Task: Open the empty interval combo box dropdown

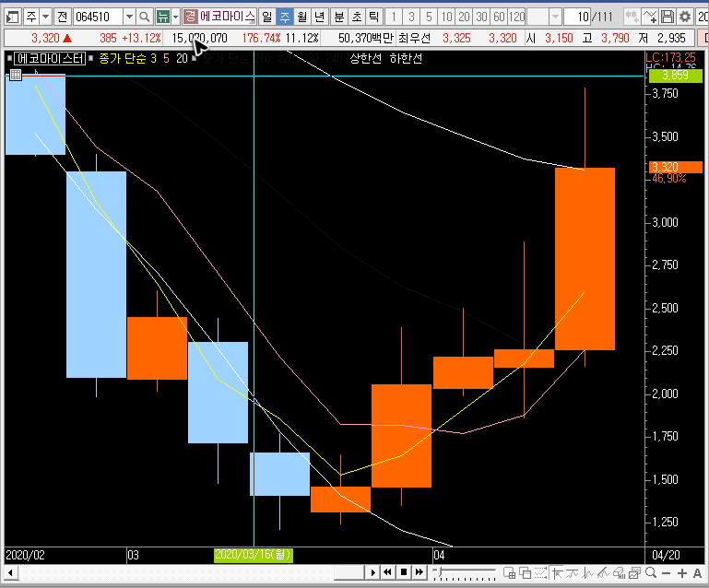Action: coord(555,18)
